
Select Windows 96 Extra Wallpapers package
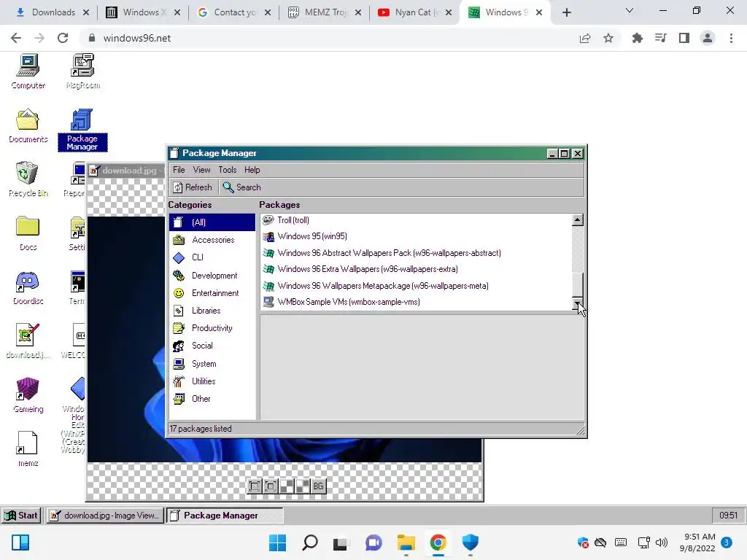coord(416,269)
